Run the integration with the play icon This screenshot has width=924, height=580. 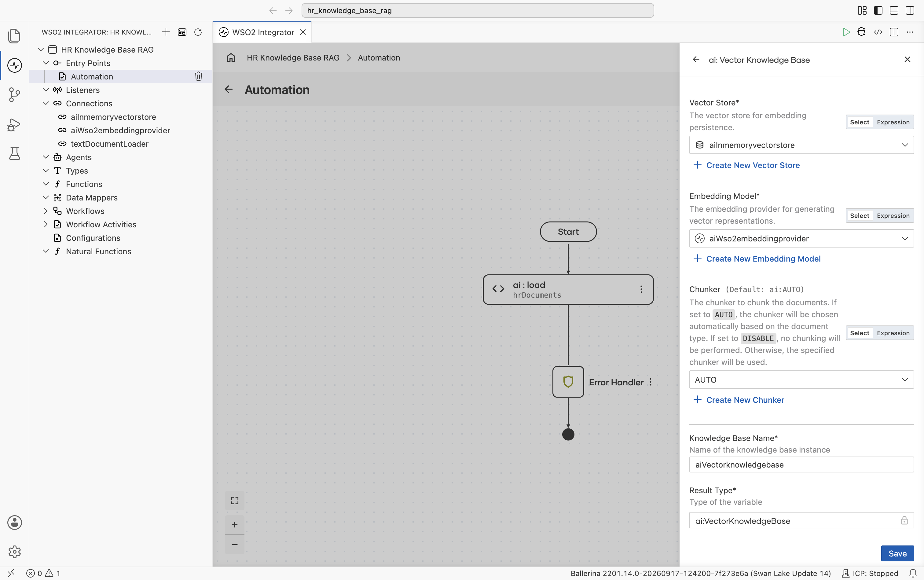(x=846, y=32)
